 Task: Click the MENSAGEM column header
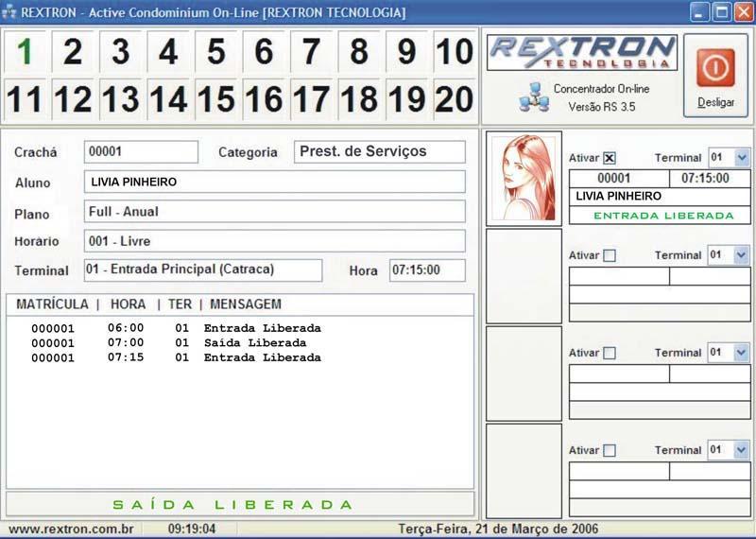point(246,304)
